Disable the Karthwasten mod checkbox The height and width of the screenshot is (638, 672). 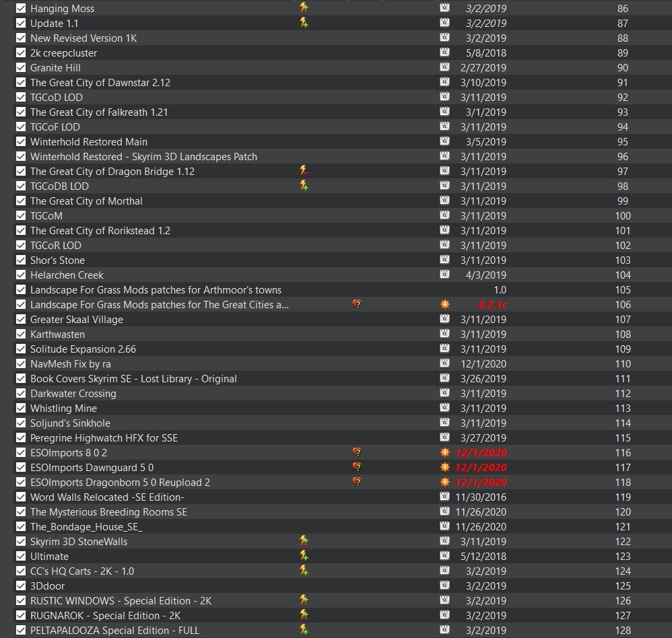20,334
